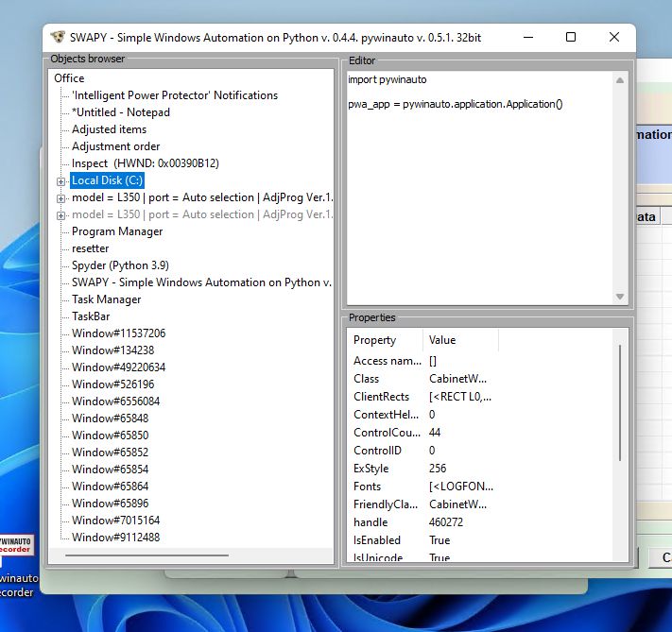Image resolution: width=672 pixels, height=632 pixels.
Task: Select the SWAPY window entry in tree
Action: coord(201,282)
